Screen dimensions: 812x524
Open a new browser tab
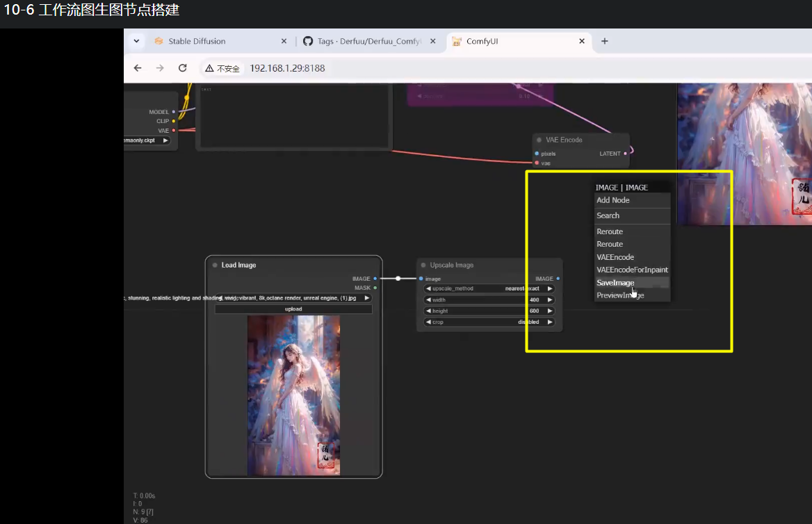[605, 41]
